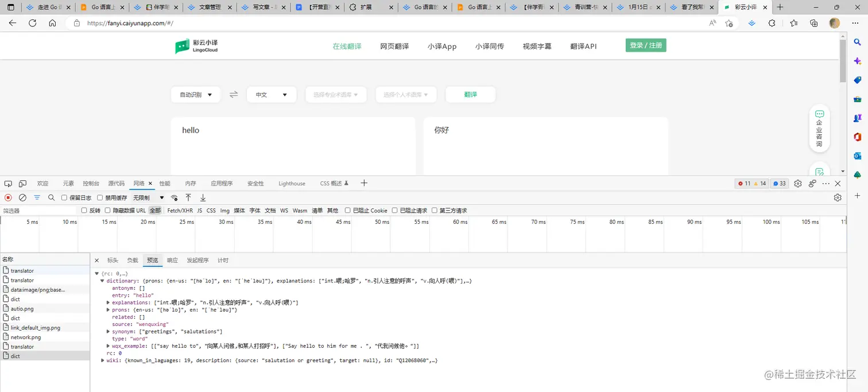Click the swap languages arrows icon
Viewport: 868px width, 392px height.
(234, 95)
